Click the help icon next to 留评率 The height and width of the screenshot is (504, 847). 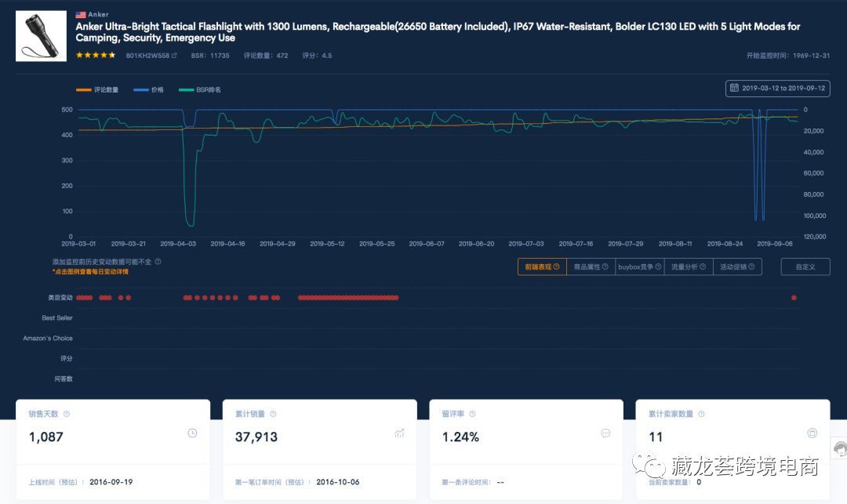tap(472, 414)
